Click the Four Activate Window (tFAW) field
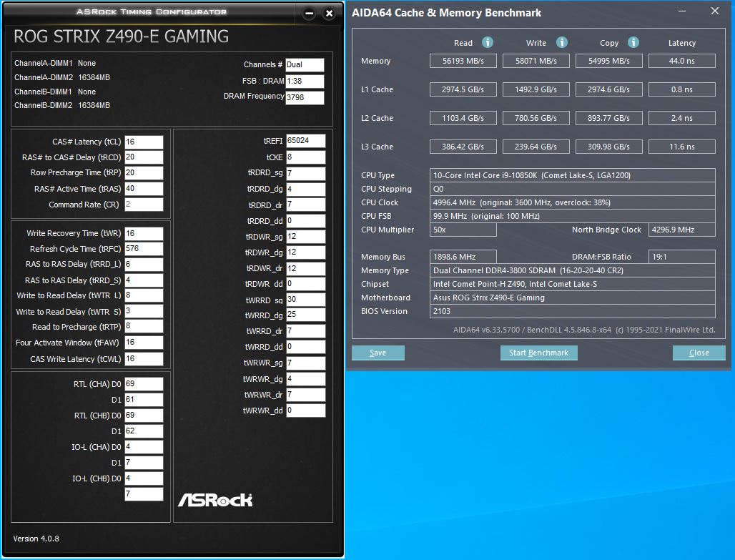735x560 pixels. [144, 343]
